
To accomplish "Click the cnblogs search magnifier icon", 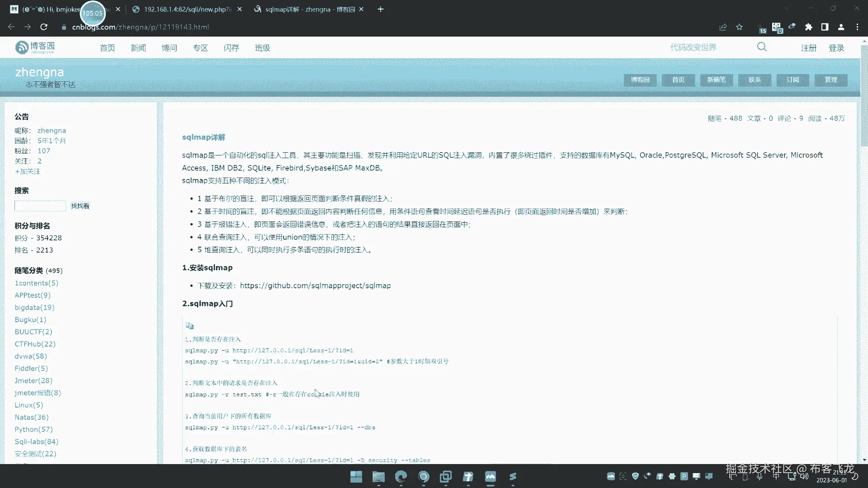I will click(762, 47).
